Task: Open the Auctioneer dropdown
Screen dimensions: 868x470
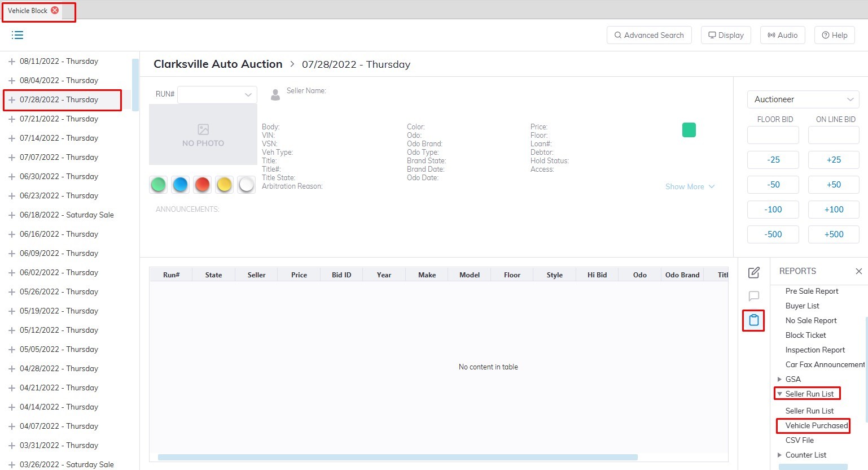Action: point(803,99)
